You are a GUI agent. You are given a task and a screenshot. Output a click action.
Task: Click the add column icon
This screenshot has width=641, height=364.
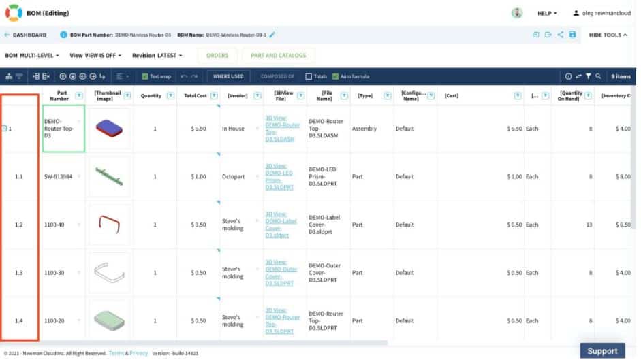tap(36, 76)
